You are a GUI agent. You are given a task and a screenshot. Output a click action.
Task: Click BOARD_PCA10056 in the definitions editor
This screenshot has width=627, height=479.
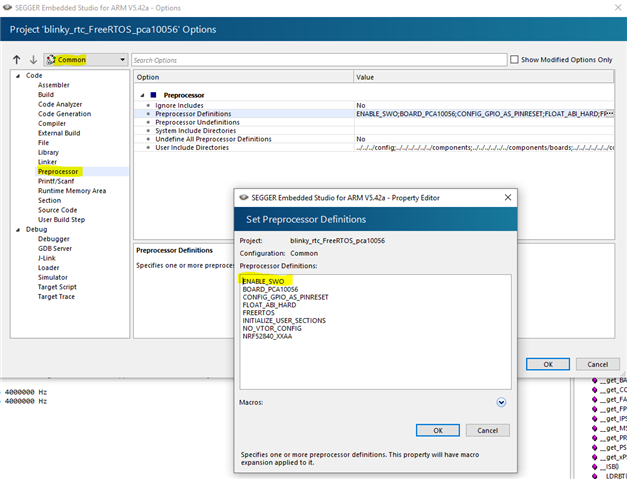[270, 289]
